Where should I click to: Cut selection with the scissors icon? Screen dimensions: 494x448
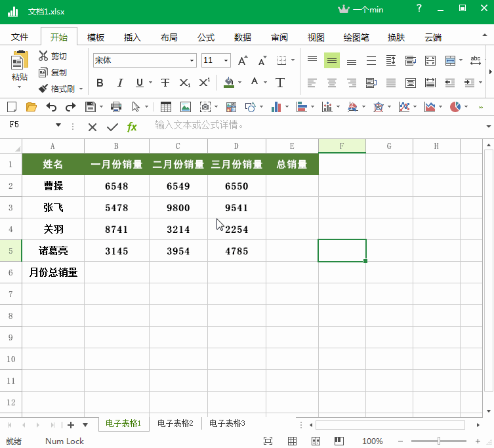pyautogui.click(x=43, y=56)
